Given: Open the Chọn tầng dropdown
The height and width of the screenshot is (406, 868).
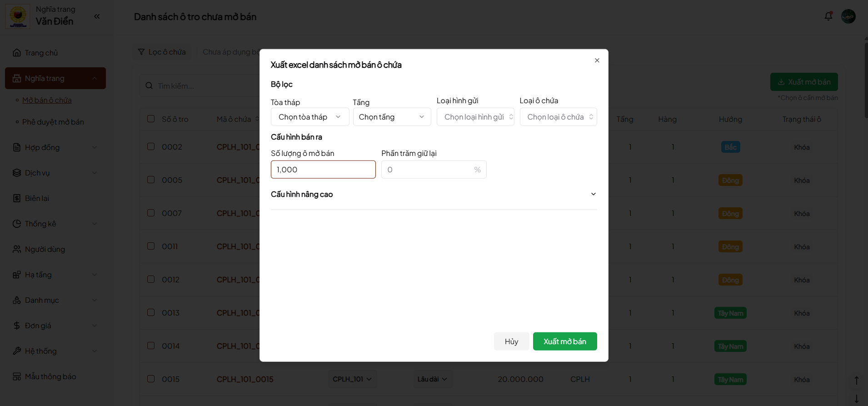Looking at the screenshot, I should pyautogui.click(x=392, y=117).
